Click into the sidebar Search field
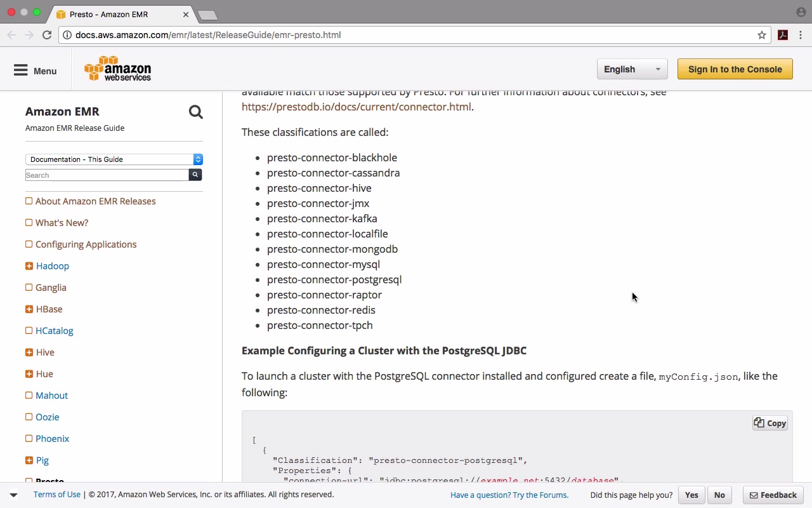 (107, 175)
